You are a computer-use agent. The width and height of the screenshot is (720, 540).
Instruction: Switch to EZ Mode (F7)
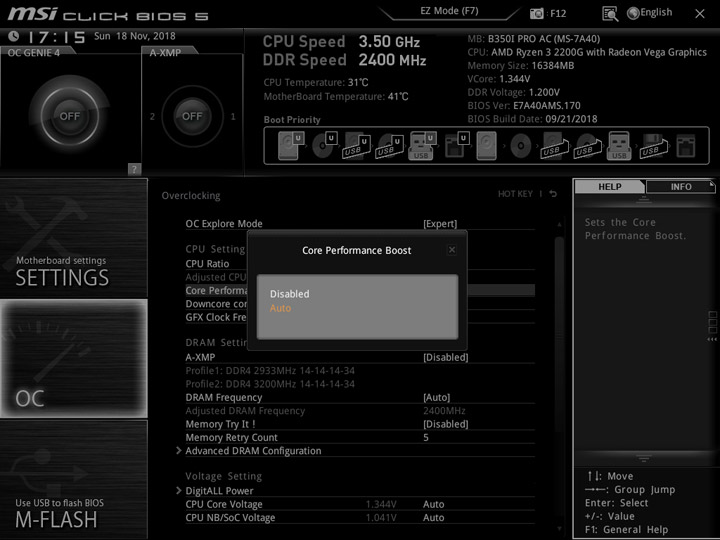click(x=449, y=11)
